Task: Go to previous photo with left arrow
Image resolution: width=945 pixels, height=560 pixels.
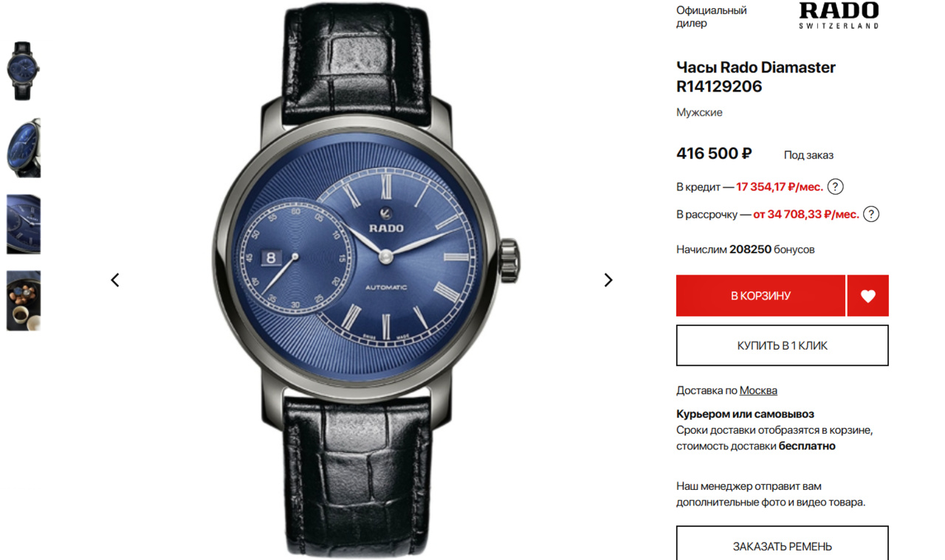Action: pos(115,280)
